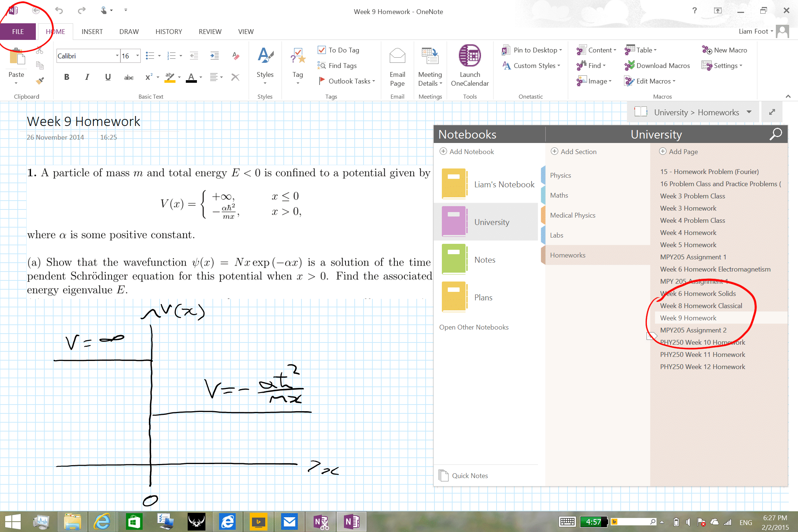Click the back arrow in quick access toolbar
Image resolution: width=798 pixels, height=532 pixels.
coord(36,10)
